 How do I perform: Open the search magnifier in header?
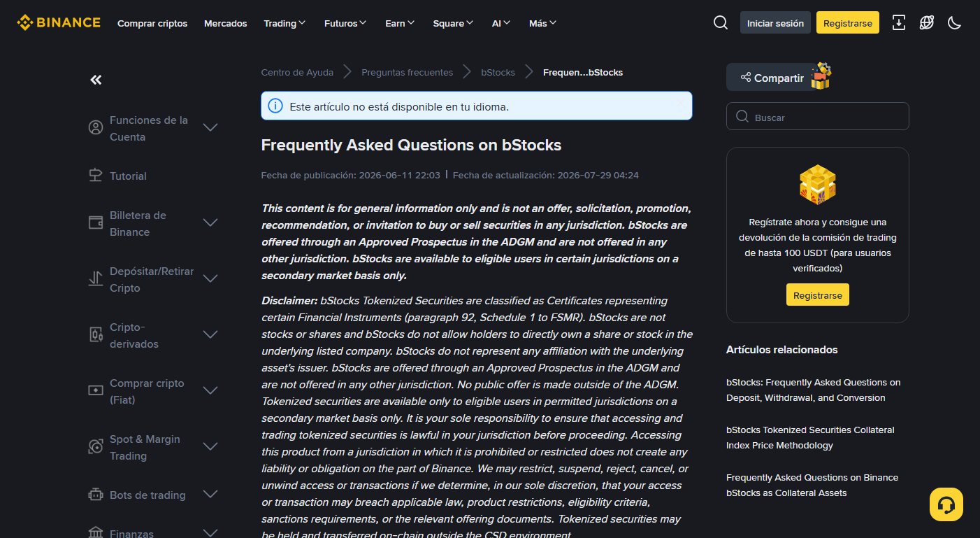(721, 23)
